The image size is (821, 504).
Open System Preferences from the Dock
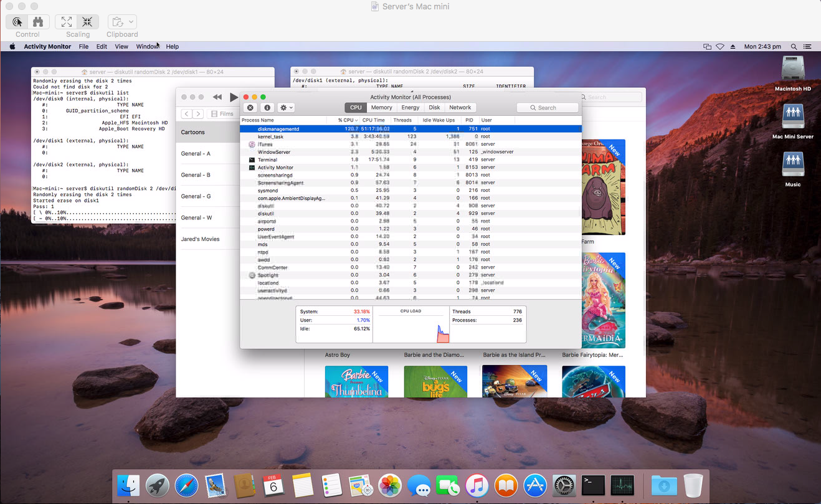pos(564,485)
